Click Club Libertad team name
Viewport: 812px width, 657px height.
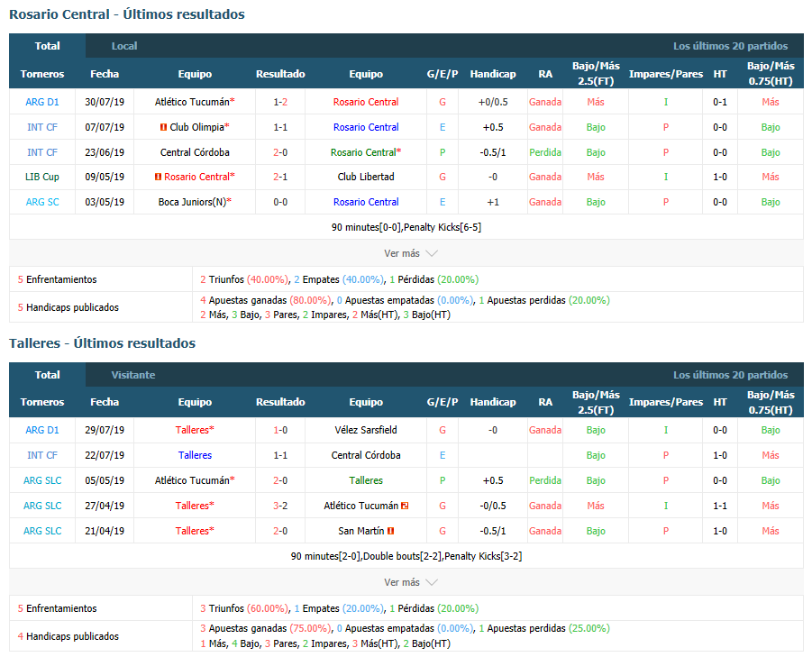coord(366,177)
